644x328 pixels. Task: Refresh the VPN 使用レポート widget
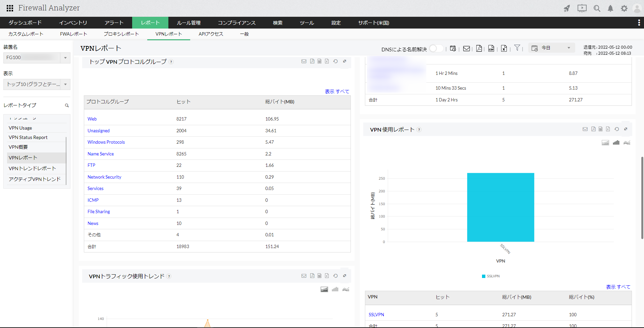(x=616, y=129)
